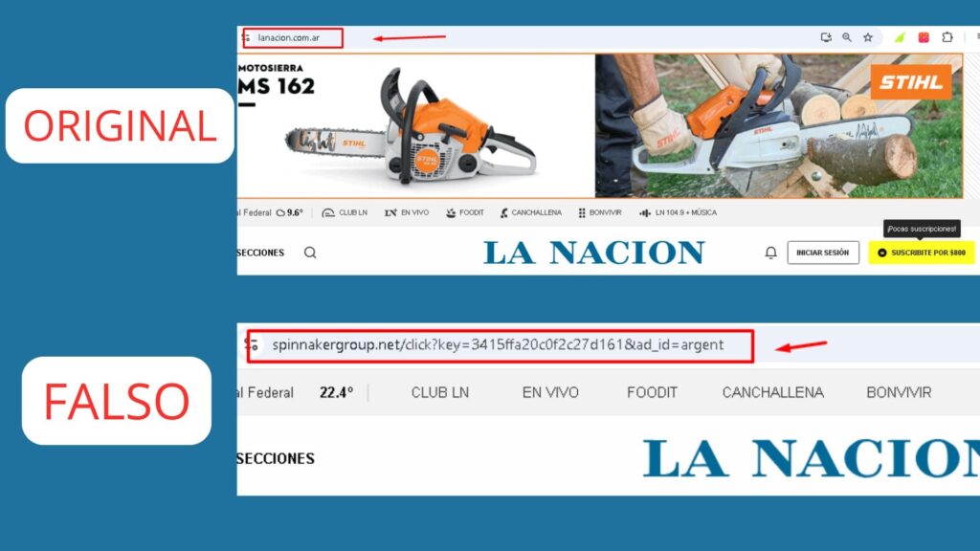Open the puzzle-piece Extensions menu
Screen dimensions: 980x551
pos(947,37)
